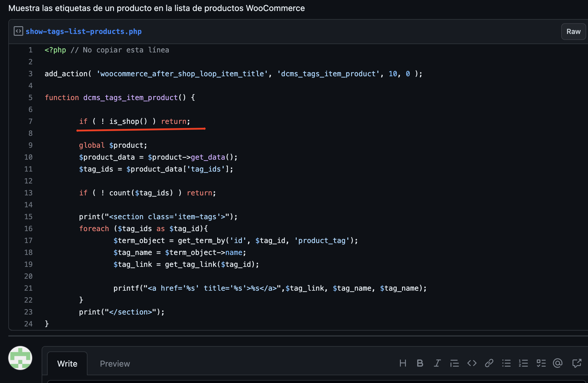Click count($tag_ids) on line 13

pyautogui.click(x=141, y=193)
